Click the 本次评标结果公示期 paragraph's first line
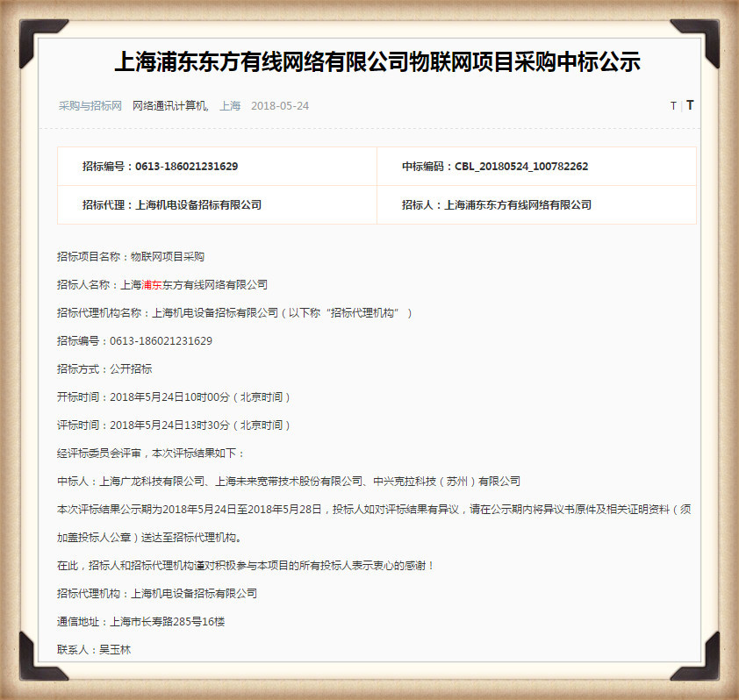This screenshot has width=739, height=700. point(374,510)
